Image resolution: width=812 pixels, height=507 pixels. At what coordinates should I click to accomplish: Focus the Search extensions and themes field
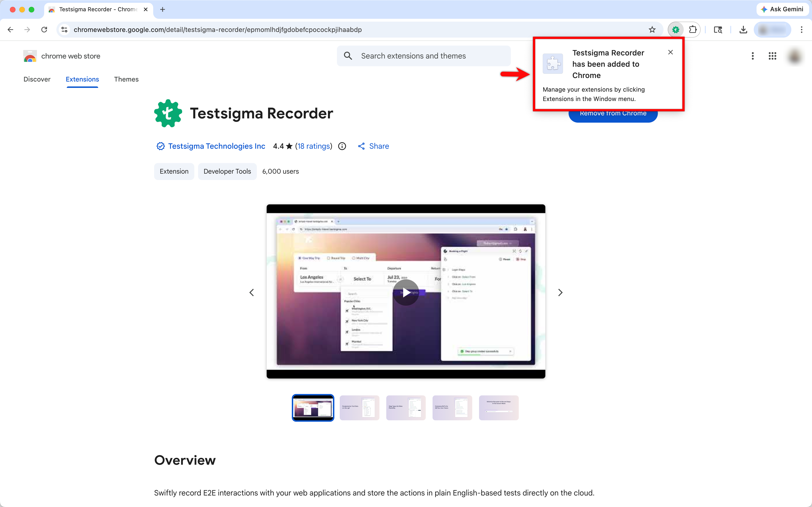click(424, 56)
